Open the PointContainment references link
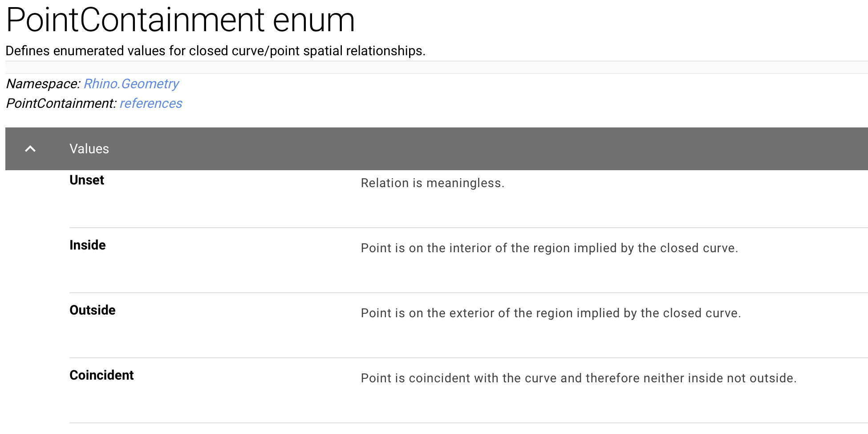Viewport: 868px width, 434px height. pos(151,103)
